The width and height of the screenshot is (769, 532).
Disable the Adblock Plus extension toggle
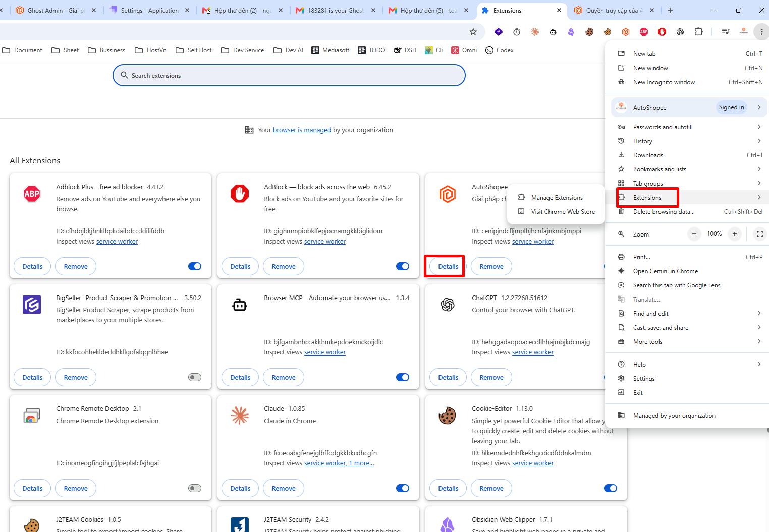pyautogui.click(x=195, y=266)
